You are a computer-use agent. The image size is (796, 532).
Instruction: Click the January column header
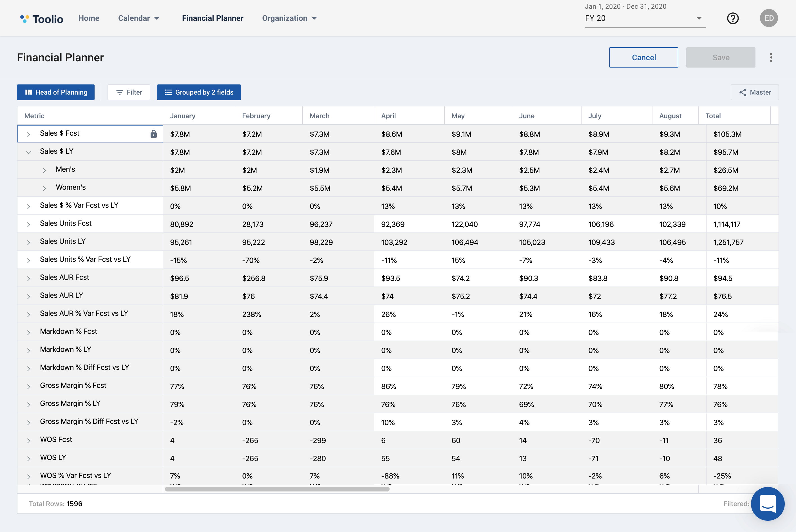click(x=199, y=116)
